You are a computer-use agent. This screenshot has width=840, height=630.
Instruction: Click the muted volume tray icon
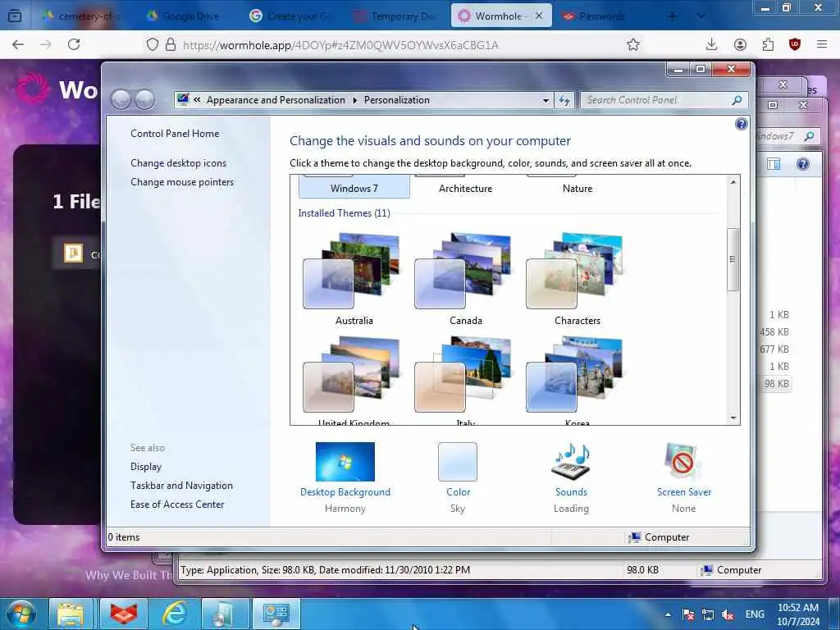[728, 614]
